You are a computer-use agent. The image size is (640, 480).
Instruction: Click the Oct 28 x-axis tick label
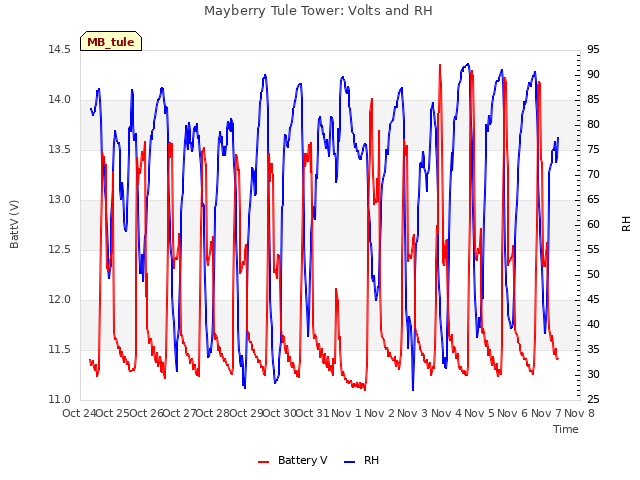coord(213,413)
